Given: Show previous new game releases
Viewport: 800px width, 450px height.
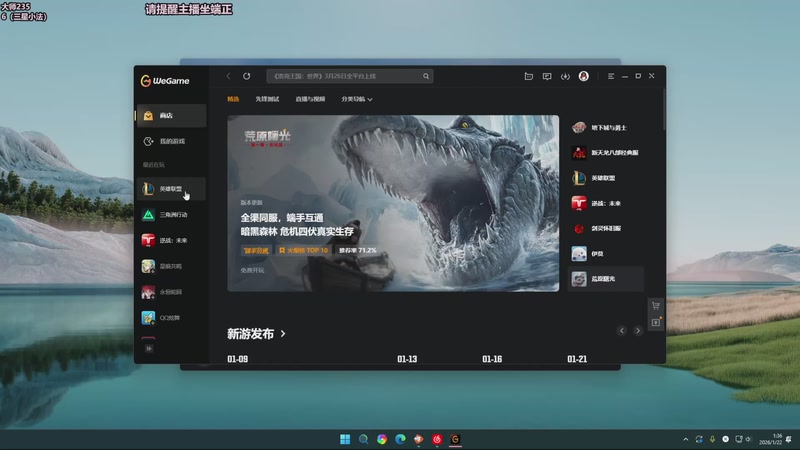Looking at the screenshot, I should pyautogui.click(x=621, y=331).
